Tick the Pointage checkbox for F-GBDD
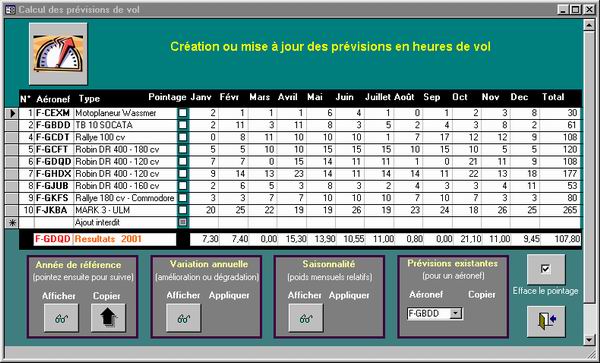This screenshot has height=363, width=600. (183, 125)
